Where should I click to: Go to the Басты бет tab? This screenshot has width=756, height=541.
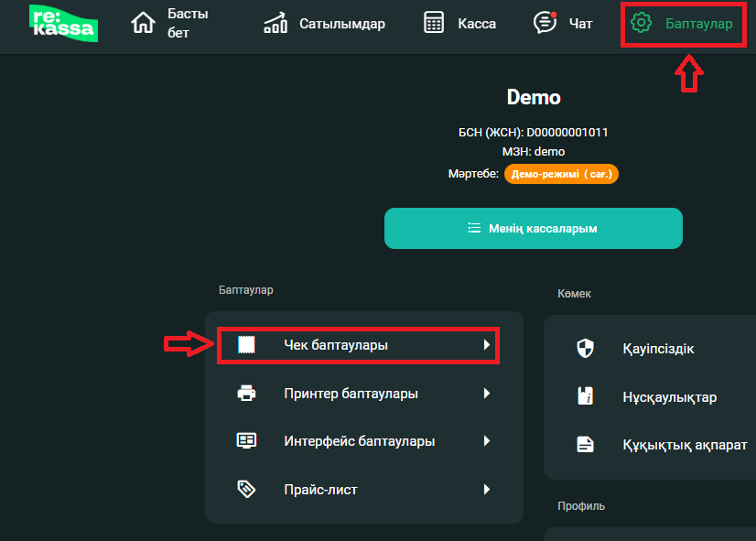tap(188, 24)
